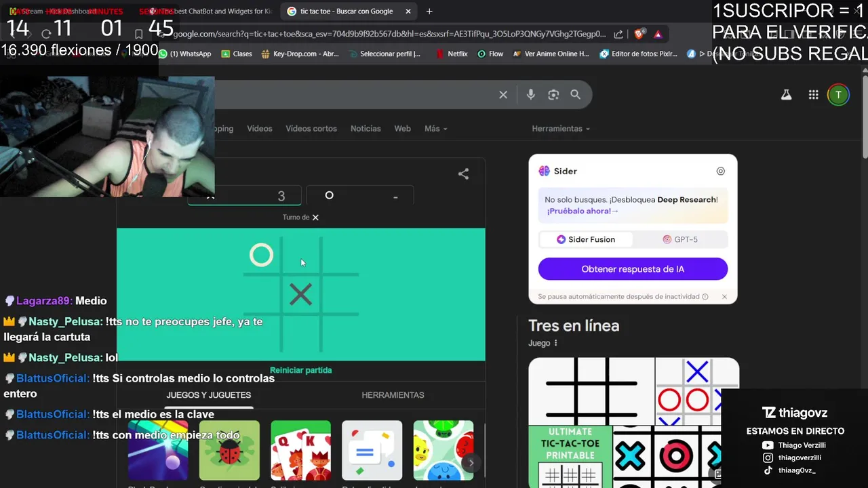Open the Google account avatar T

pos(839,95)
